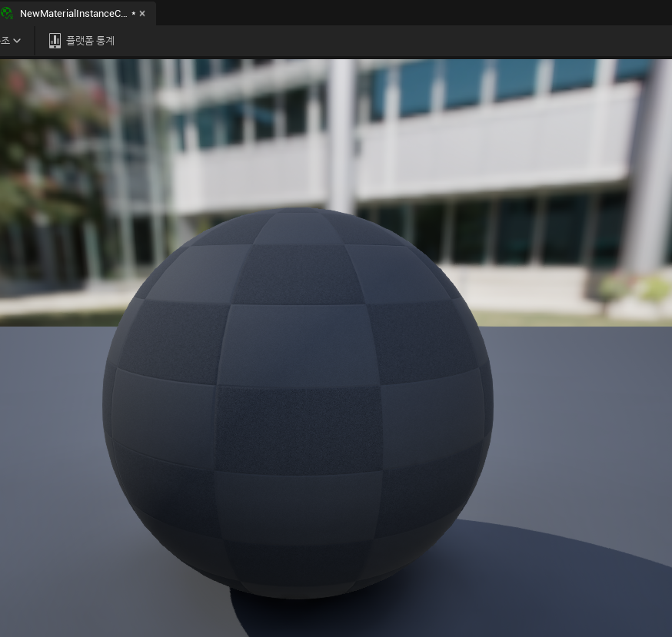This screenshot has height=637, width=672.
Task: Open 플랫폼 통계 platform stats
Action: pos(82,41)
